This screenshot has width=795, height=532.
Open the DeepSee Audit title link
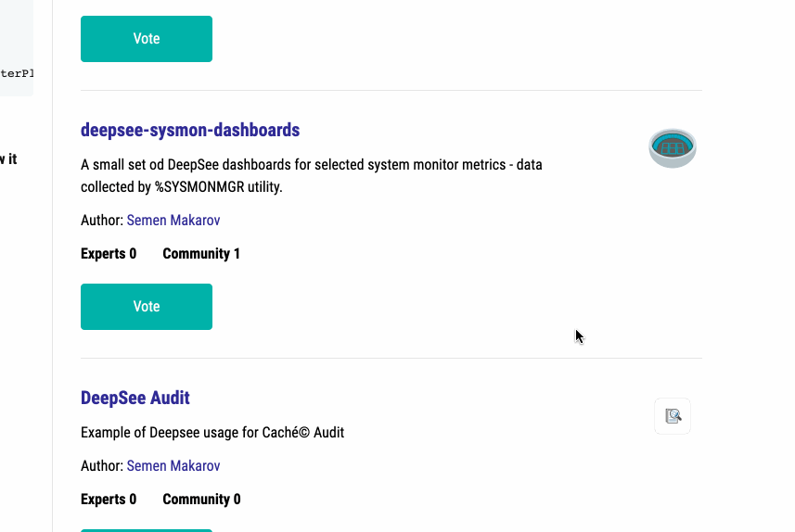click(135, 398)
